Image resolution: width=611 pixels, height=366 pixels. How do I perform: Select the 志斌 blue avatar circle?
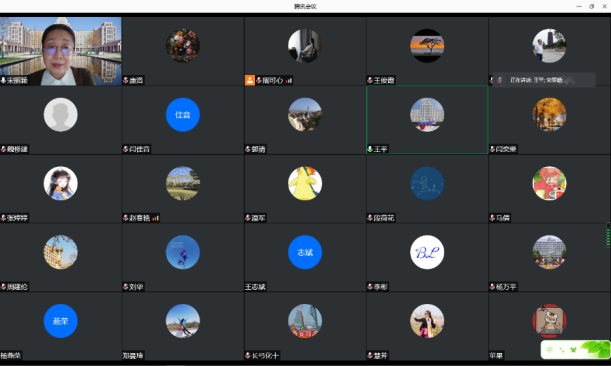[305, 252]
